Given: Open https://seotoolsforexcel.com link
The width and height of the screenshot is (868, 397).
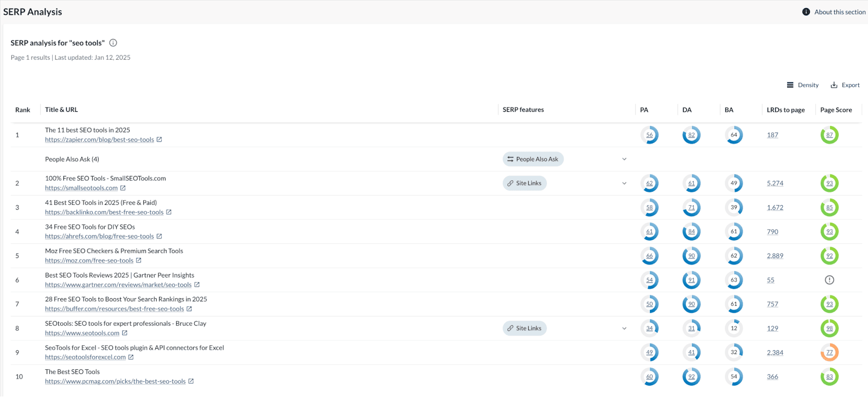Looking at the screenshot, I should click(x=85, y=357).
